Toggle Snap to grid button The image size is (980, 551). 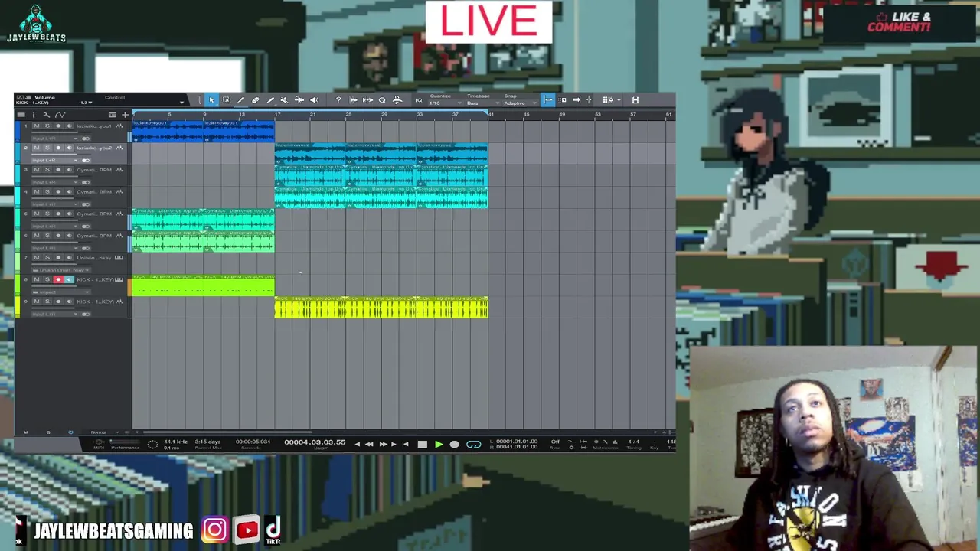(x=548, y=100)
